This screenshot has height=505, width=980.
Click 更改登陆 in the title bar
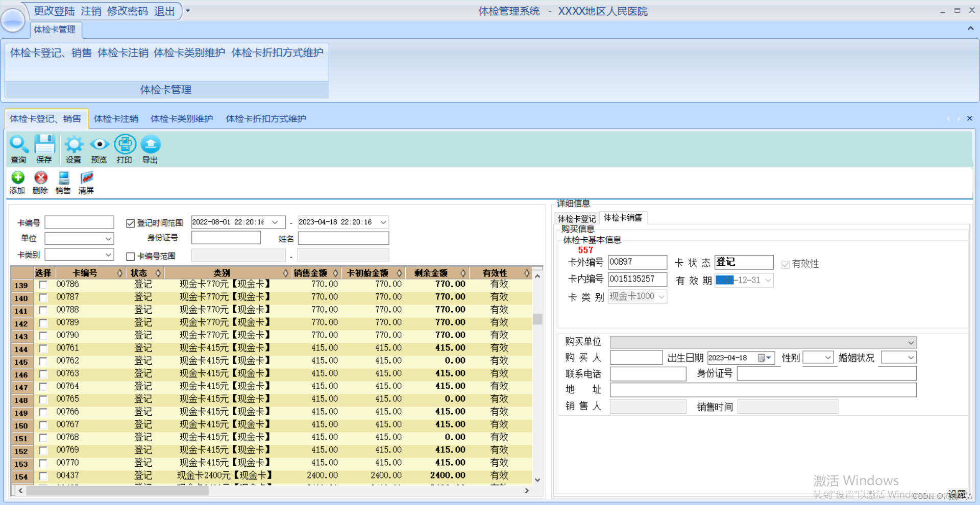[x=54, y=11]
